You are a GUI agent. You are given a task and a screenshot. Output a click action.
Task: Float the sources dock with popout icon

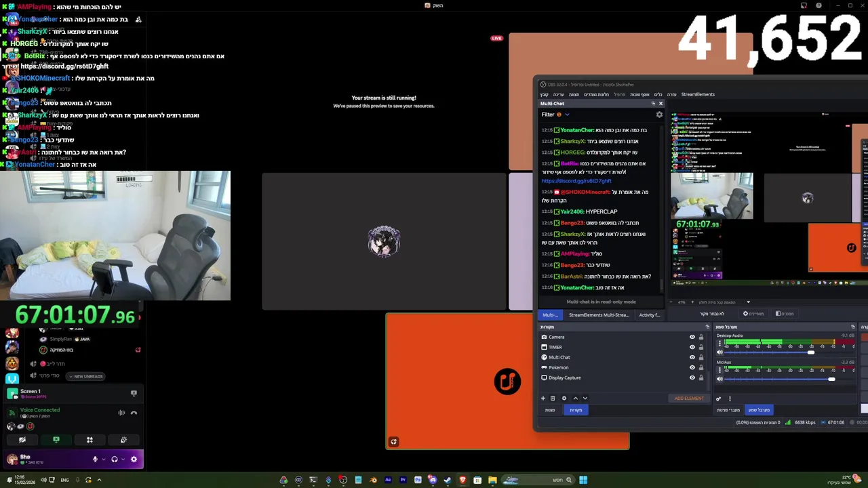pos(707,327)
